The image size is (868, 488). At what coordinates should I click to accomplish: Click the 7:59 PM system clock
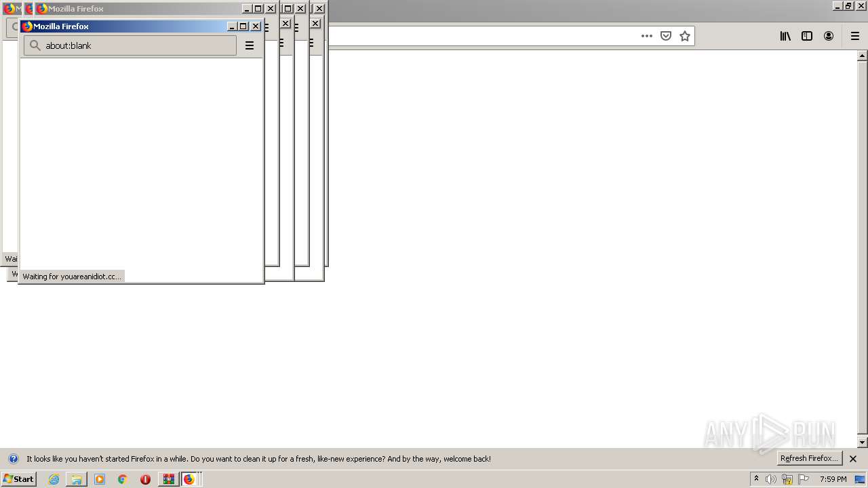(833, 479)
